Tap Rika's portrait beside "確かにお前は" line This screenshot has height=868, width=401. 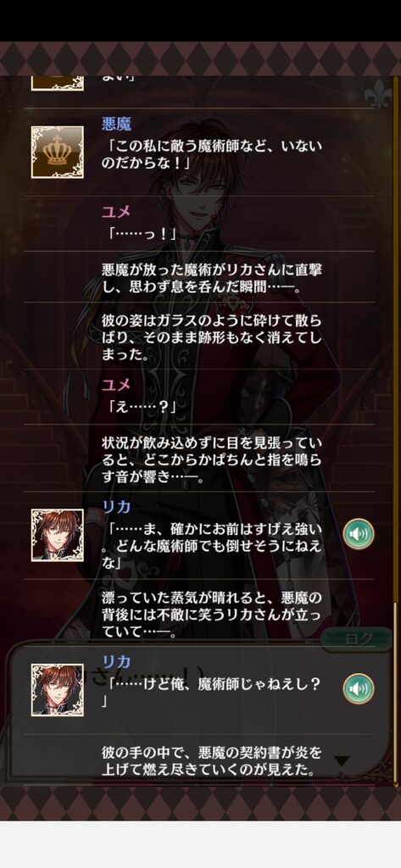[58, 536]
